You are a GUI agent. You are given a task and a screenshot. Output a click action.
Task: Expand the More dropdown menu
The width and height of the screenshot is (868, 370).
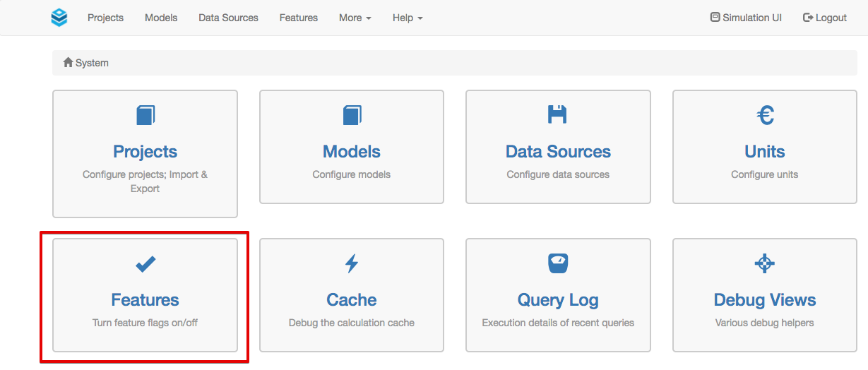355,18
